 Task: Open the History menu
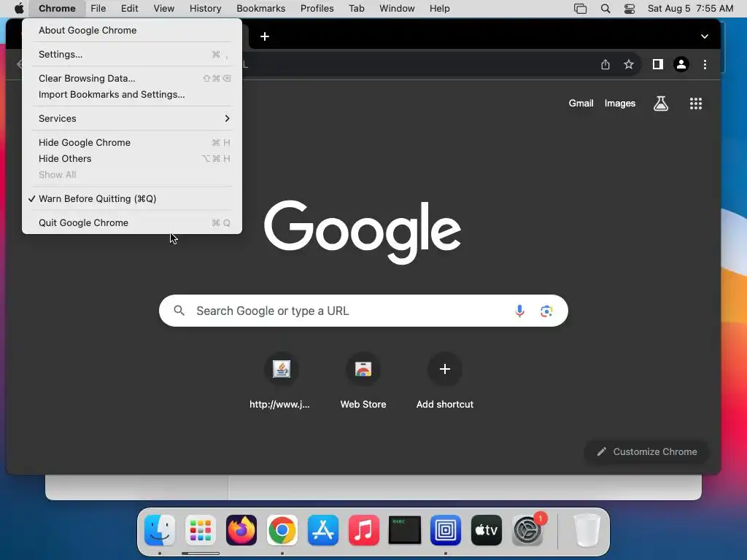click(205, 9)
